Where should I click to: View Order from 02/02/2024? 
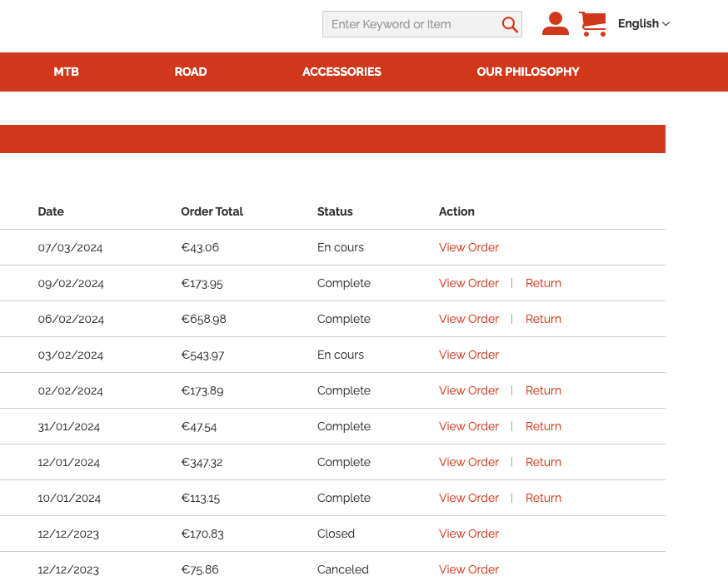pos(469,390)
